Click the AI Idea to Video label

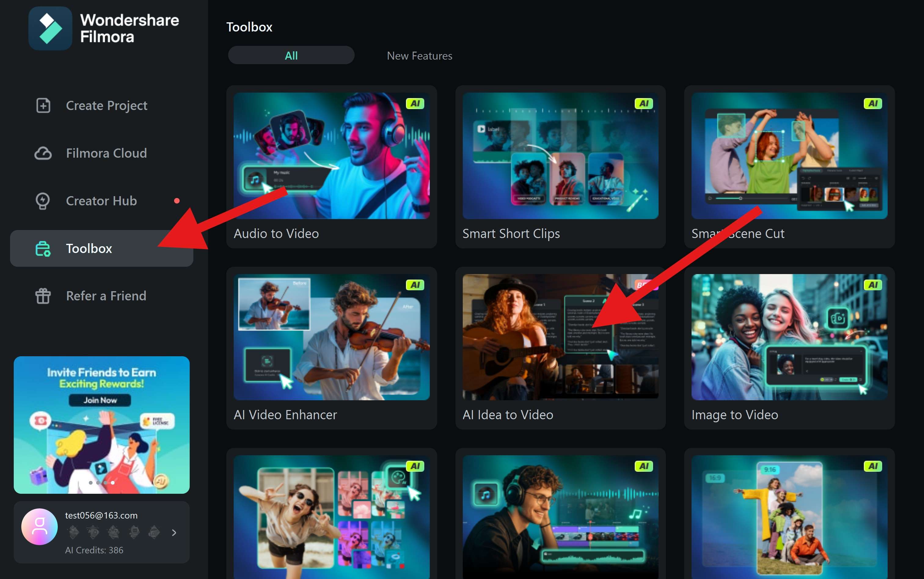tap(508, 415)
